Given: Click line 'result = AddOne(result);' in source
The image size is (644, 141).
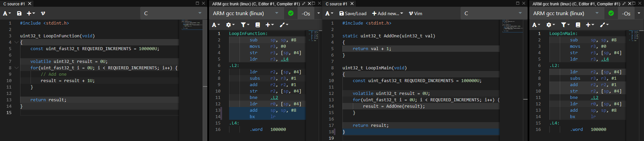Looking at the screenshot, I should click(394, 106).
